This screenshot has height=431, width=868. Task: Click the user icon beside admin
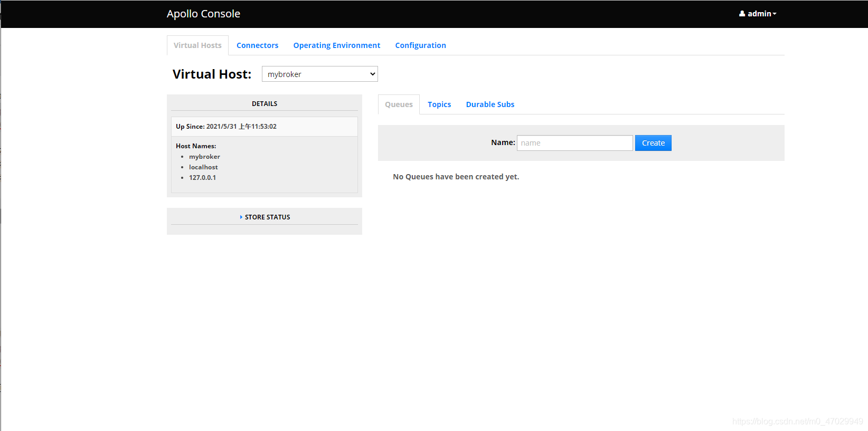(742, 14)
